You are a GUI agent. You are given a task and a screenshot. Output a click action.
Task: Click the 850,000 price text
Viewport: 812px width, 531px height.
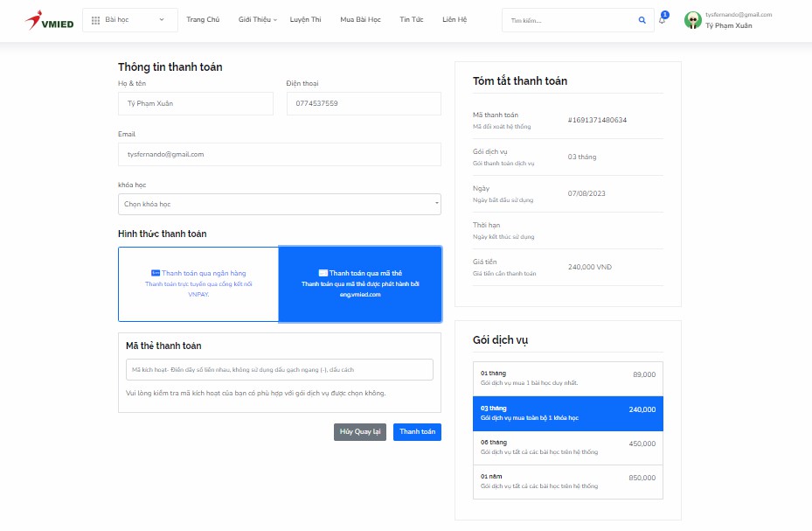point(642,478)
